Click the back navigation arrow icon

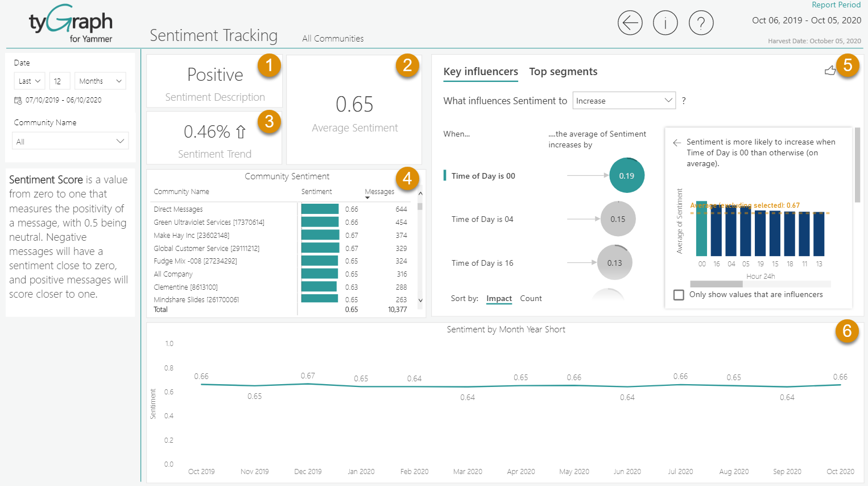click(x=630, y=23)
